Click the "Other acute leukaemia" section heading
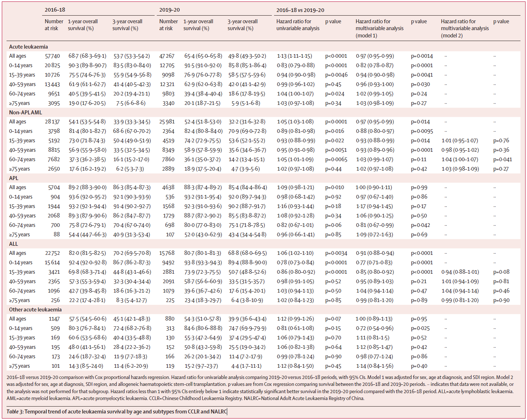527x420 pixels. 35,310
